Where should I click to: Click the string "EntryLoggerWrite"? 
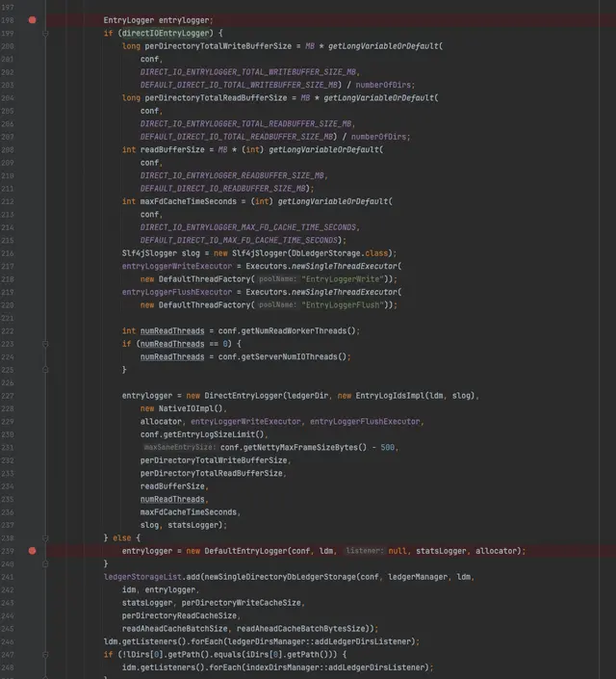[x=343, y=279]
